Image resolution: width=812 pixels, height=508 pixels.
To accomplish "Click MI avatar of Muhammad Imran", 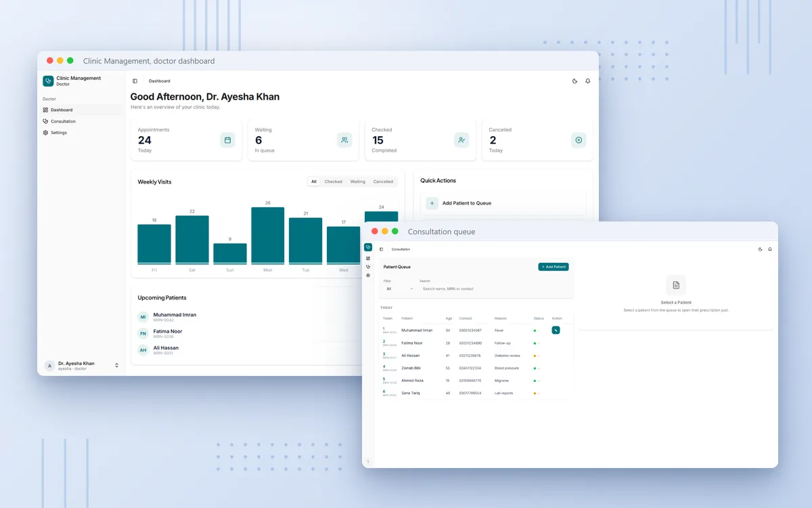I will (x=143, y=317).
